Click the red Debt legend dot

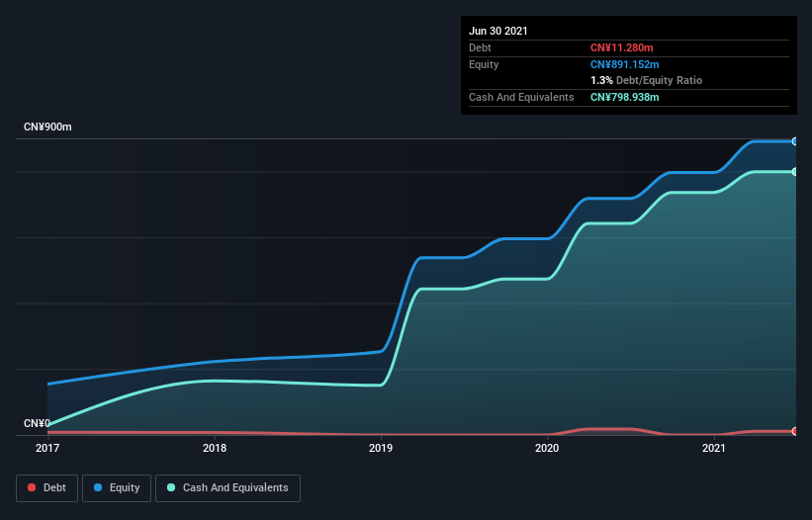tap(32, 487)
